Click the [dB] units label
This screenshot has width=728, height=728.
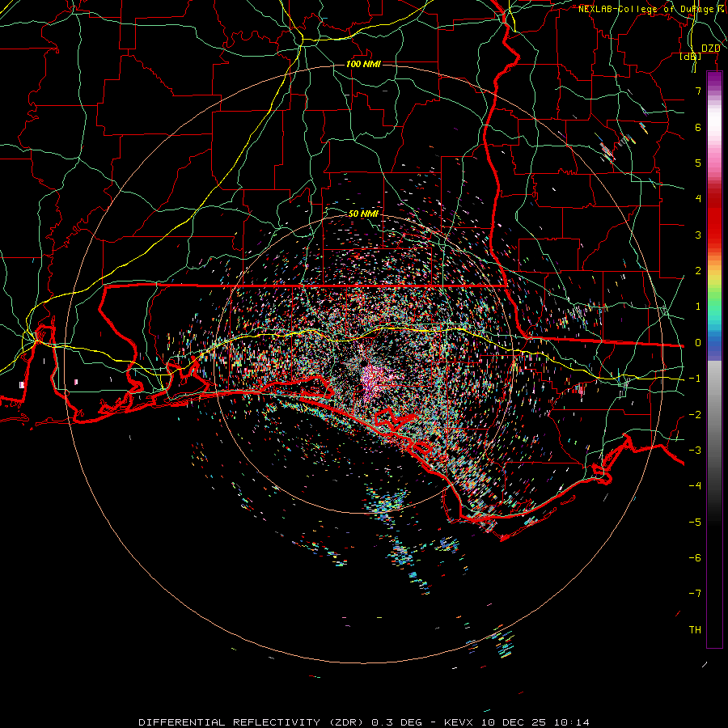(x=691, y=57)
